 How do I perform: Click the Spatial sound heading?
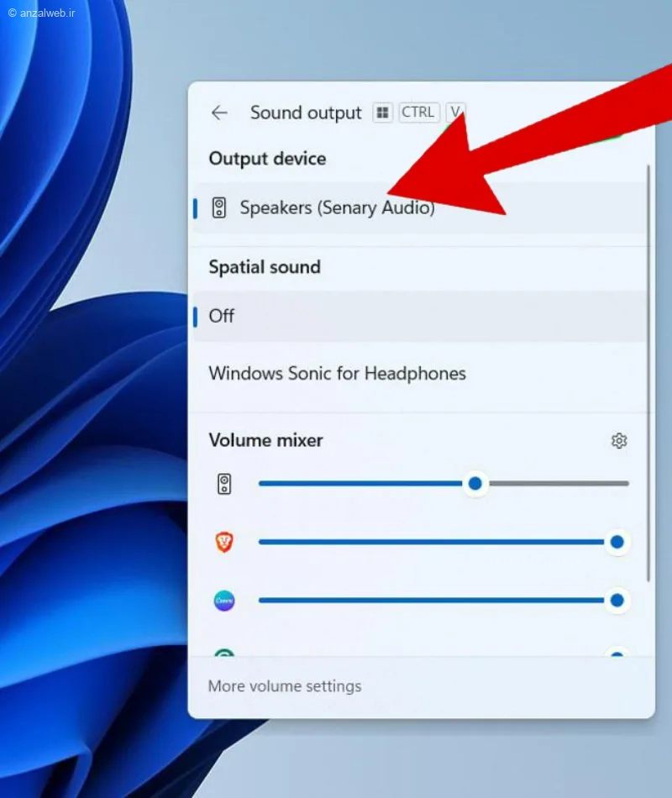[265, 267]
